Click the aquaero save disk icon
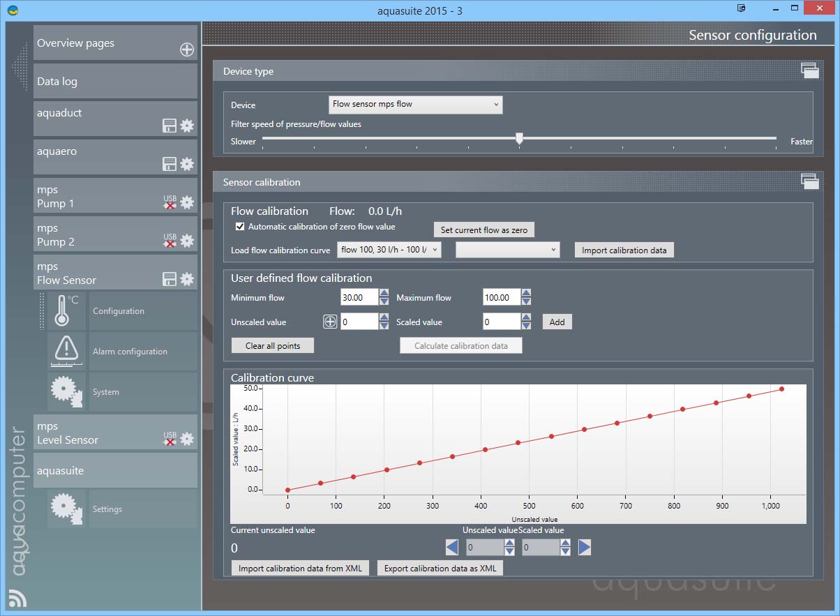840x616 pixels. [x=170, y=164]
